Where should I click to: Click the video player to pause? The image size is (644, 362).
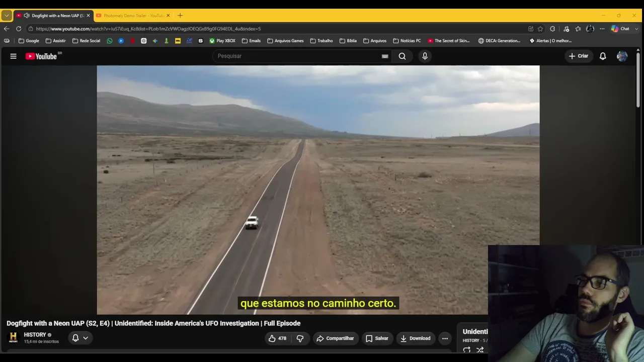coord(318,190)
